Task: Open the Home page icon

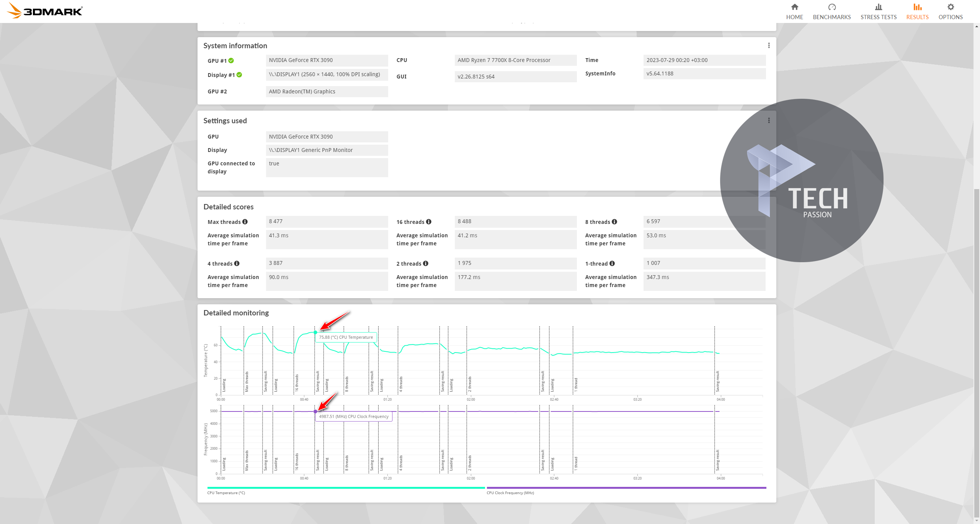Action: click(794, 7)
